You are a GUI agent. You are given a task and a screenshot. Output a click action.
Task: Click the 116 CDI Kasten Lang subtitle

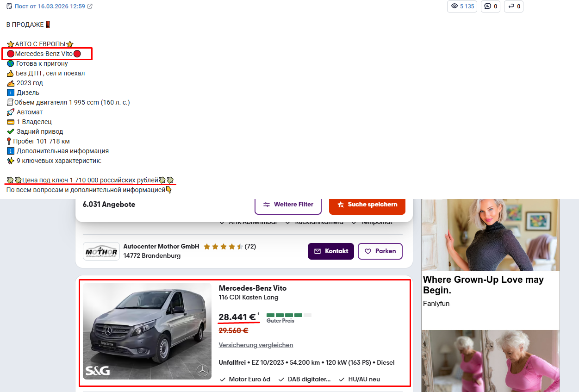(249, 298)
